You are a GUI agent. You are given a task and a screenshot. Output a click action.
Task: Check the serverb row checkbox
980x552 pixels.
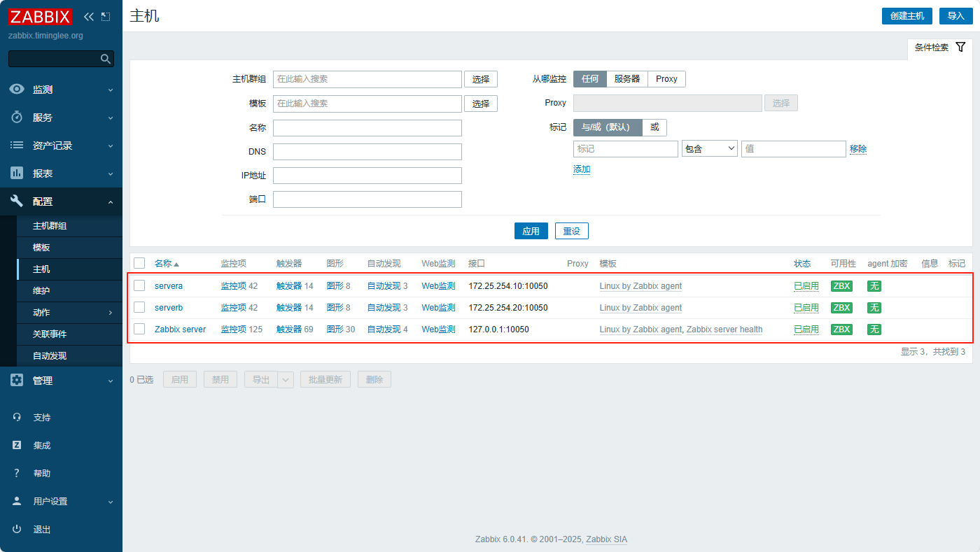139,307
